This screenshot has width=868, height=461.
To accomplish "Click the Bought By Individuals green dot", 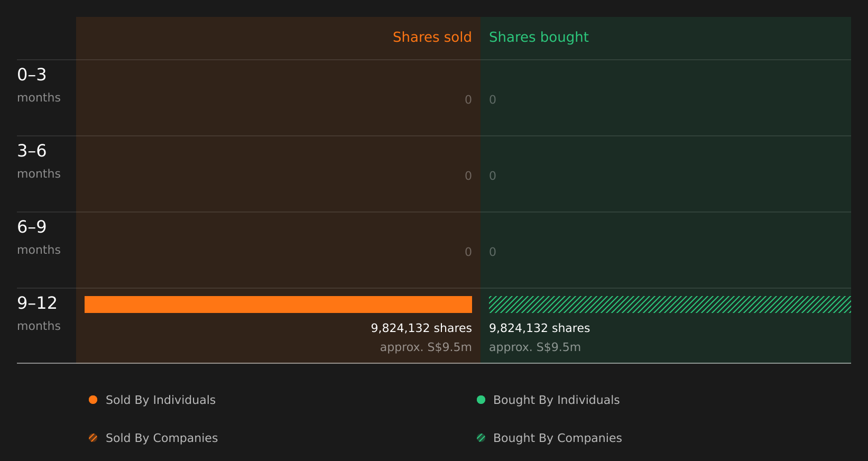I will (481, 400).
